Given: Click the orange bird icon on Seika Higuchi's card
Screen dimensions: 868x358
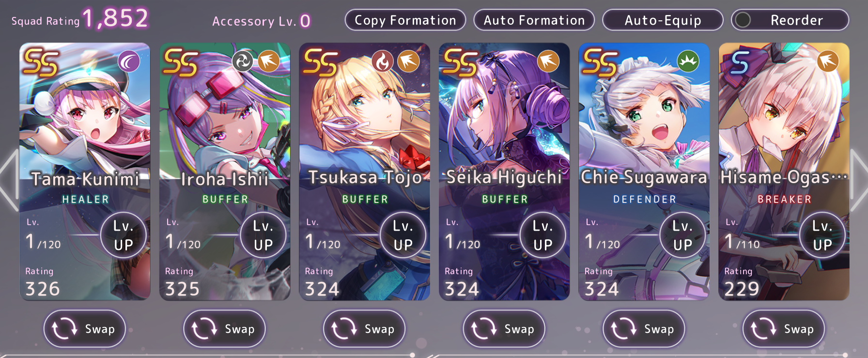Looking at the screenshot, I should [x=548, y=62].
